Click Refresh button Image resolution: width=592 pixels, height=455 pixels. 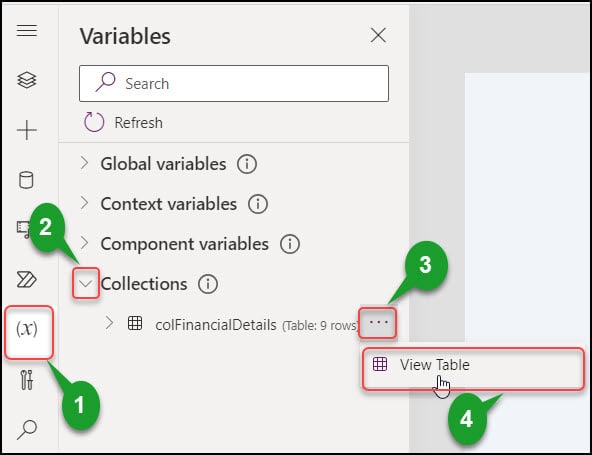pyautogui.click(x=123, y=122)
